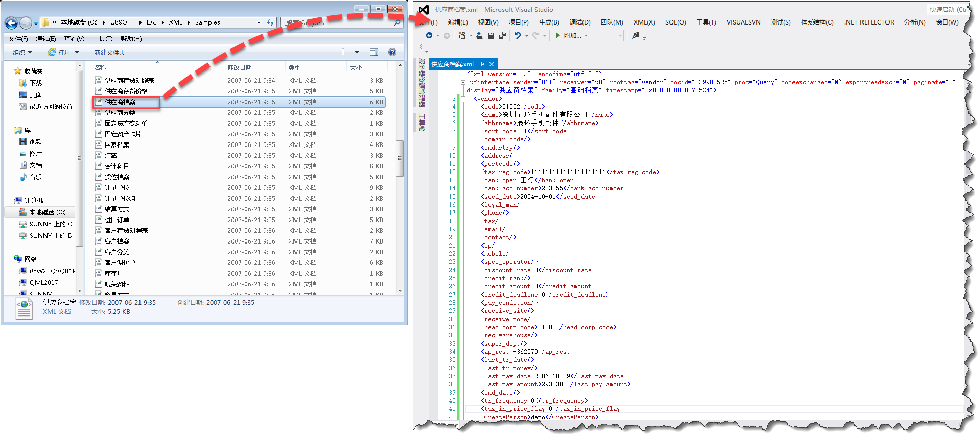Undo the last edit in Visual Studio
The image size is (980, 437).
(x=518, y=36)
